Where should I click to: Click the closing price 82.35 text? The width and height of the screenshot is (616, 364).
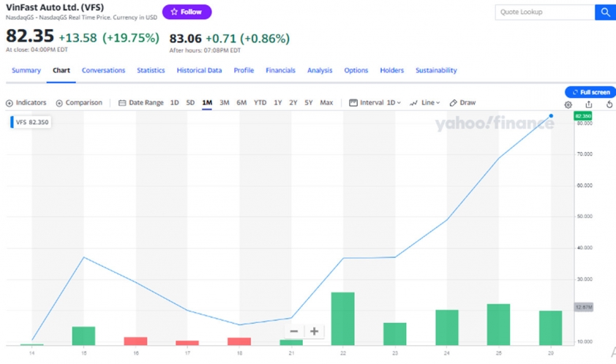coord(30,36)
